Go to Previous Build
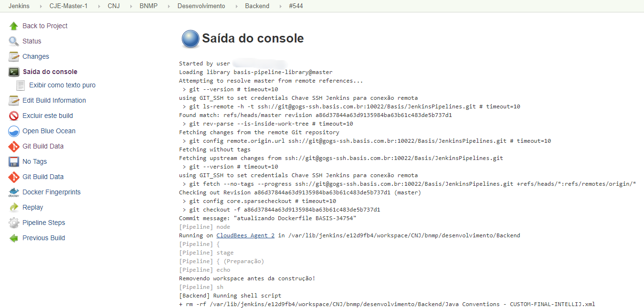 pyautogui.click(x=43, y=238)
